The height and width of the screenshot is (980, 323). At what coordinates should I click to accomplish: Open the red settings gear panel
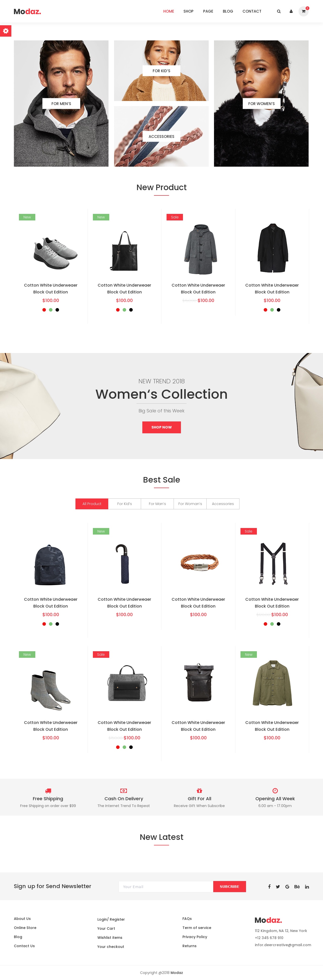(x=6, y=31)
